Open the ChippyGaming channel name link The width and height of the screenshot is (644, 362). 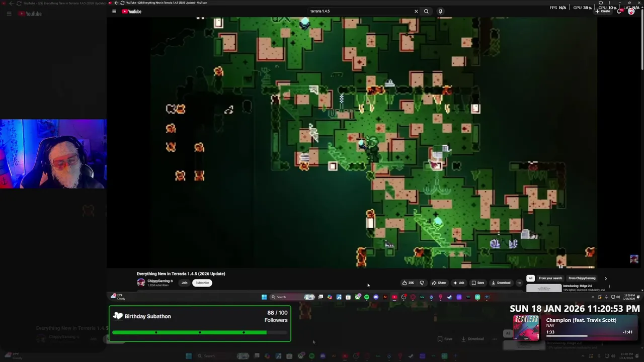(x=158, y=281)
